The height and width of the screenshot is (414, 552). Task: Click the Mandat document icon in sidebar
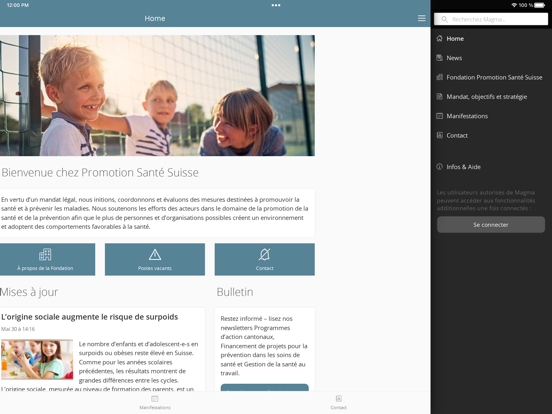click(439, 96)
